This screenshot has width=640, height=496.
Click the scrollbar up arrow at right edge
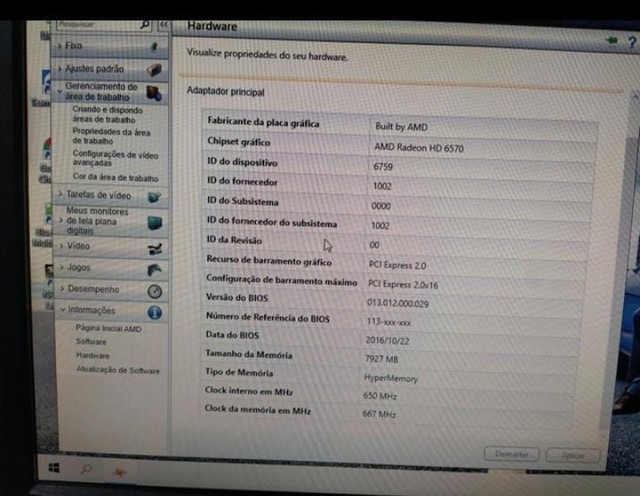point(635,97)
